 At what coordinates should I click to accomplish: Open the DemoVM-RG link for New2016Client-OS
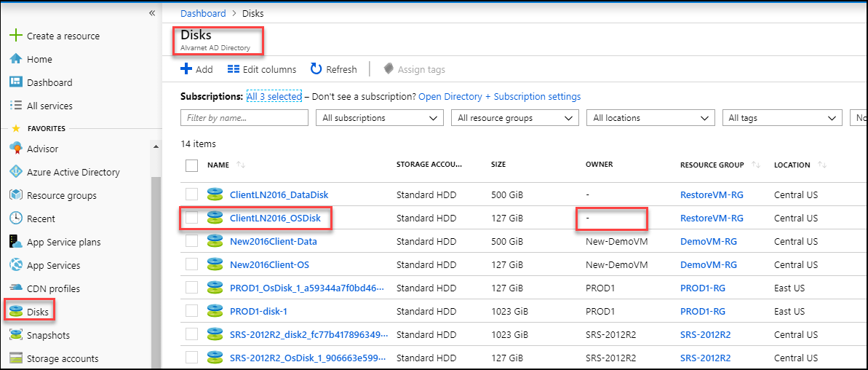tap(709, 265)
